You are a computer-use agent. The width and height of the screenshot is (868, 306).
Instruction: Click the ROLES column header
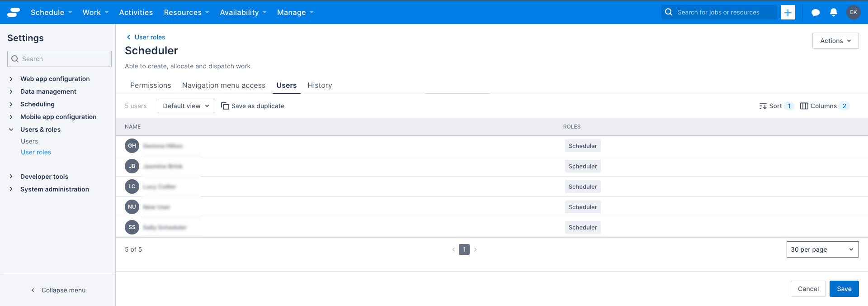pos(572,127)
